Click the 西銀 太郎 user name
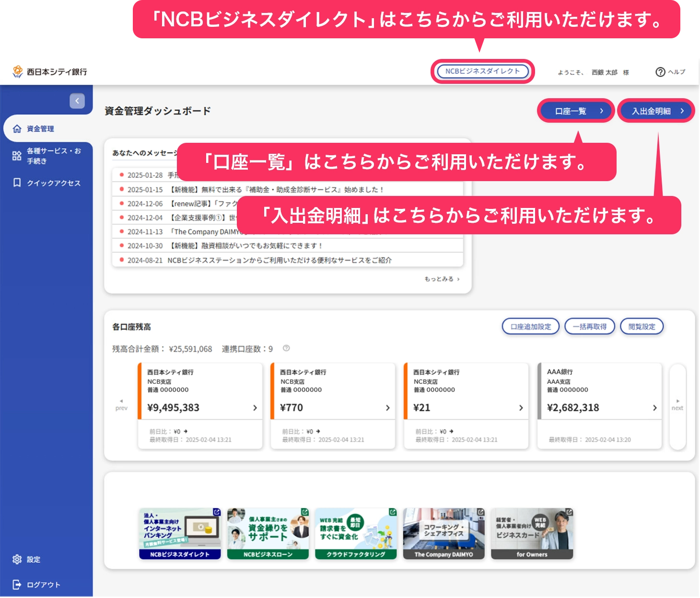Viewport: 700px width, 598px height. (604, 72)
